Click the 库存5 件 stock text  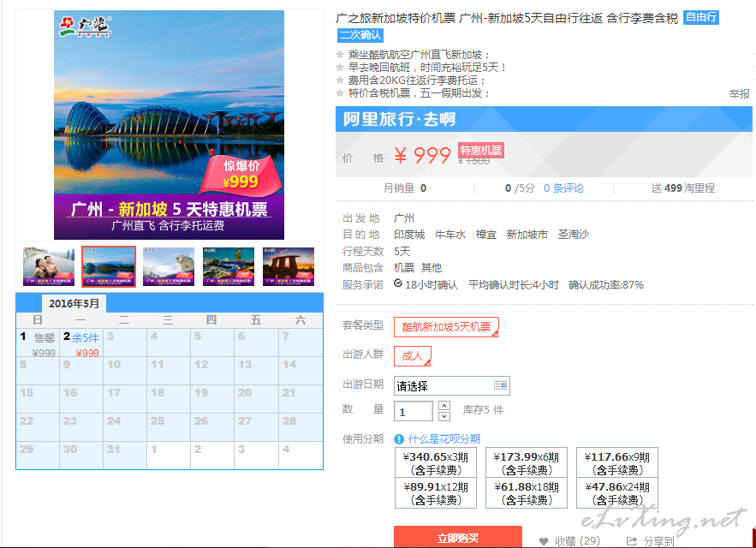click(483, 410)
